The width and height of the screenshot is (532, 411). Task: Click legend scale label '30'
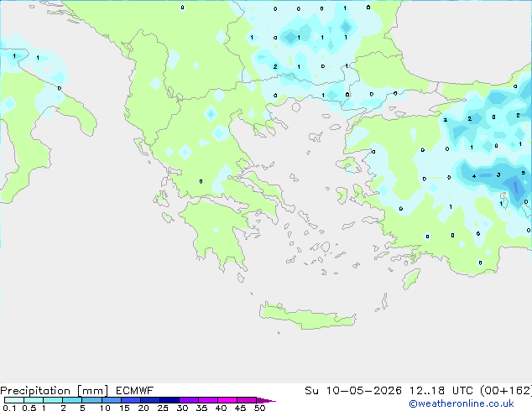(x=182, y=408)
